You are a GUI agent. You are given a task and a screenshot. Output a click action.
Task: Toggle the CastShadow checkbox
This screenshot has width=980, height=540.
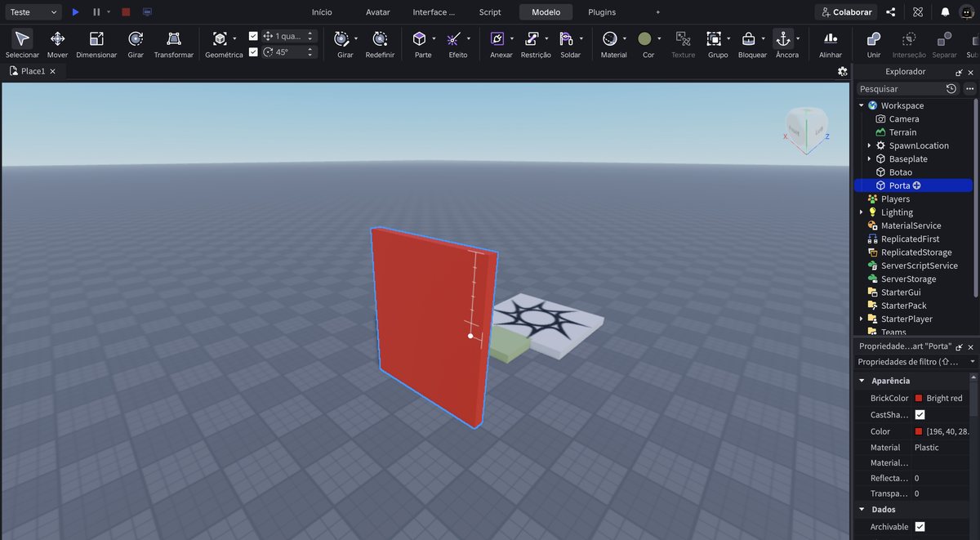[x=920, y=415]
